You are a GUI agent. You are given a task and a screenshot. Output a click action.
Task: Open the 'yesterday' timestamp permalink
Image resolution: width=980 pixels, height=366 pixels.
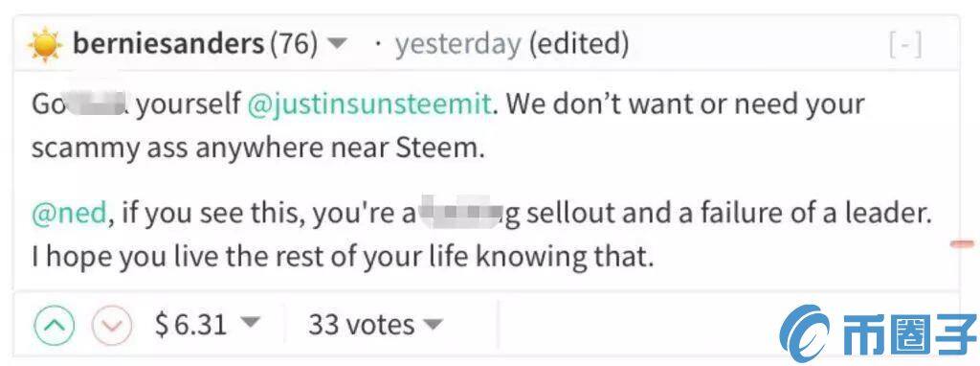point(457,44)
